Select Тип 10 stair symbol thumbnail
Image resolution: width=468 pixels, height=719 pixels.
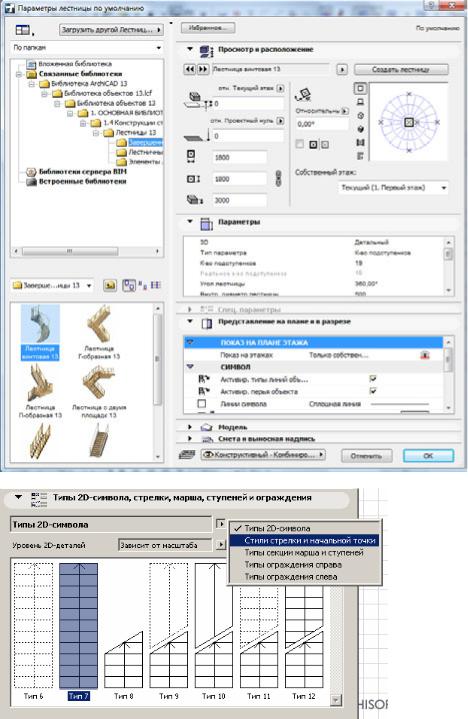pos(214,632)
